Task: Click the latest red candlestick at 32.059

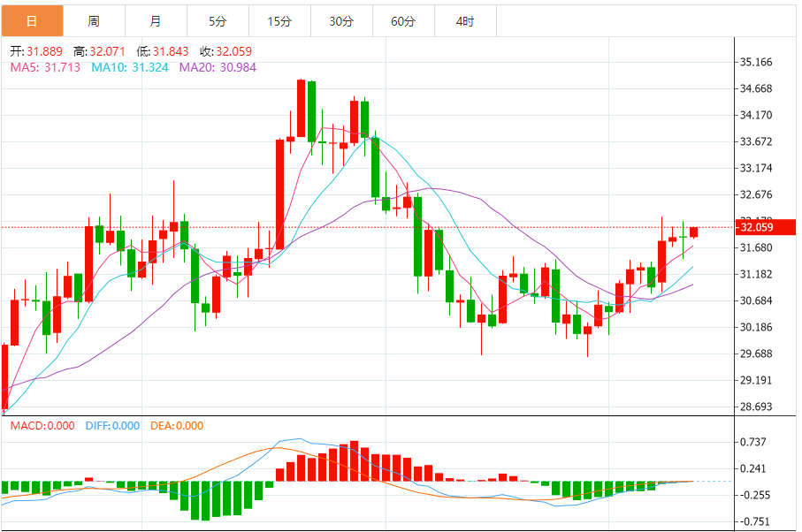Action: pos(693,232)
